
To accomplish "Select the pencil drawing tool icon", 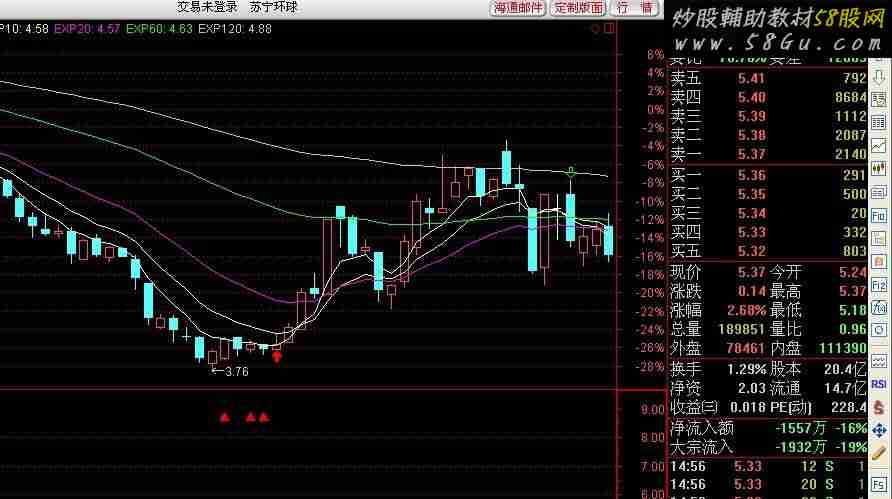I will click(879, 453).
